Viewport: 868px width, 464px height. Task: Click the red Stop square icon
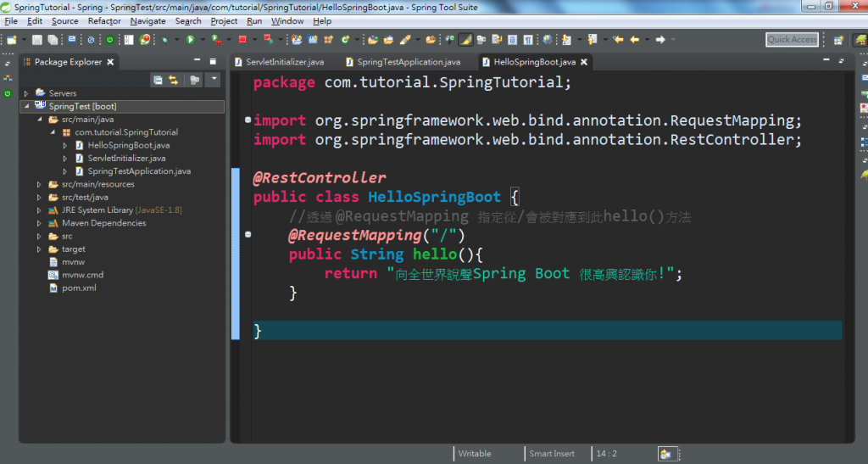click(x=242, y=40)
